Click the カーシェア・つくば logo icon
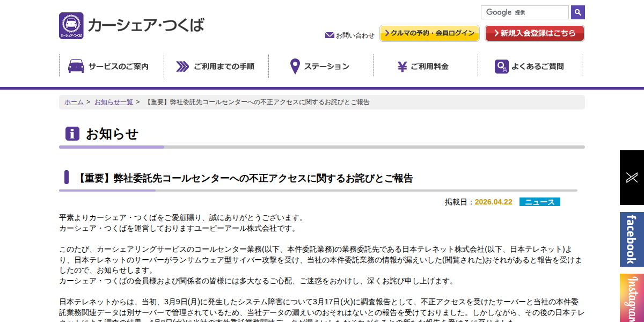 coord(70,25)
